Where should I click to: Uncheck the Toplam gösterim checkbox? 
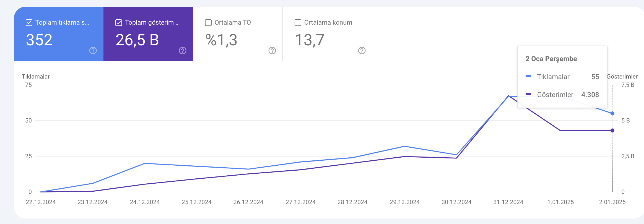pyautogui.click(x=119, y=23)
